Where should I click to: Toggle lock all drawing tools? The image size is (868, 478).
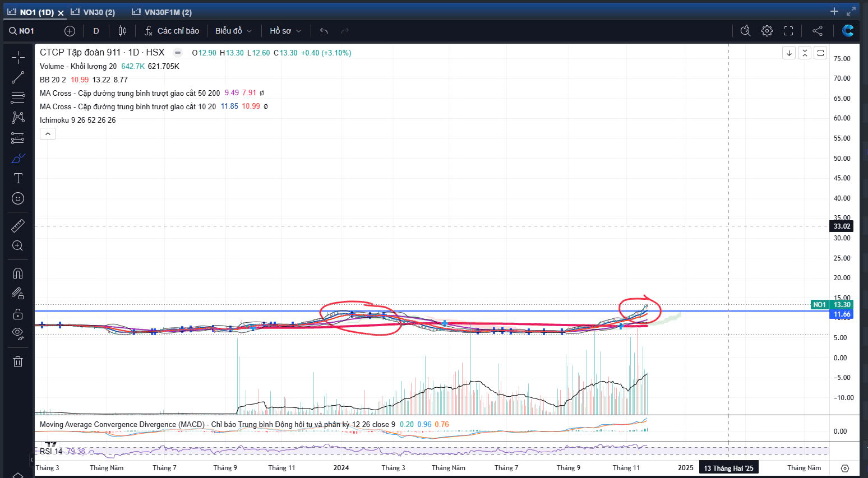point(18,313)
